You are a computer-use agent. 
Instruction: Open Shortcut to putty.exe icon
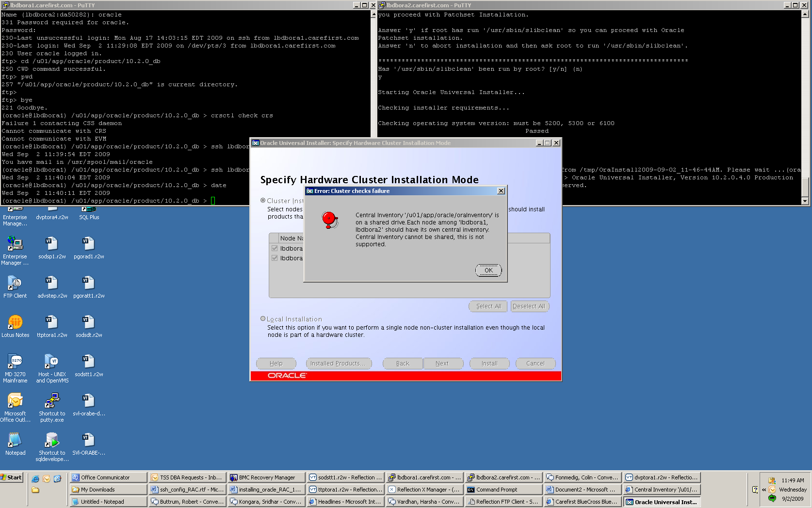pos(52,408)
